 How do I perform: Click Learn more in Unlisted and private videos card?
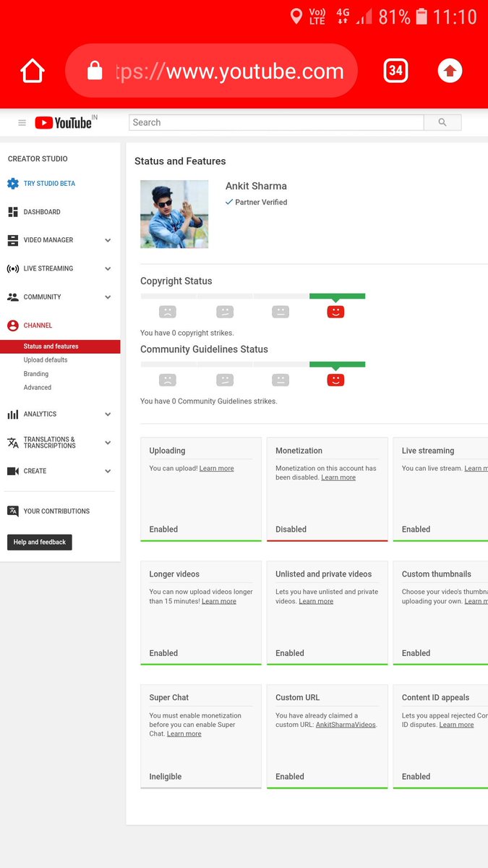pyautogui.click(x=316, y=601)
